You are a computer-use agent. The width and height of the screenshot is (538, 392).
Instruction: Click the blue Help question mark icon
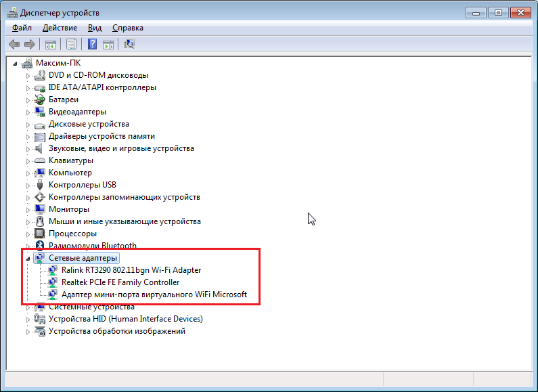pyautogui.click(x=92, y=44)
